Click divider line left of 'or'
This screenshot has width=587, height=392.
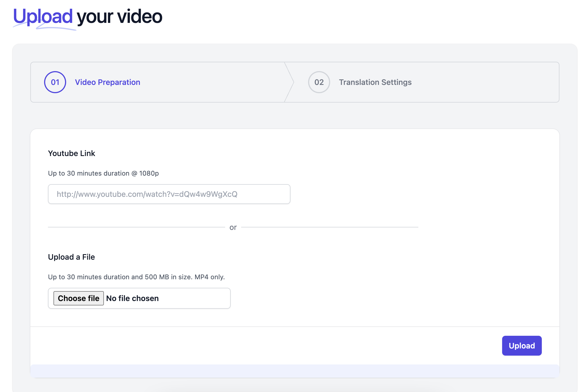tap(136, 227)
